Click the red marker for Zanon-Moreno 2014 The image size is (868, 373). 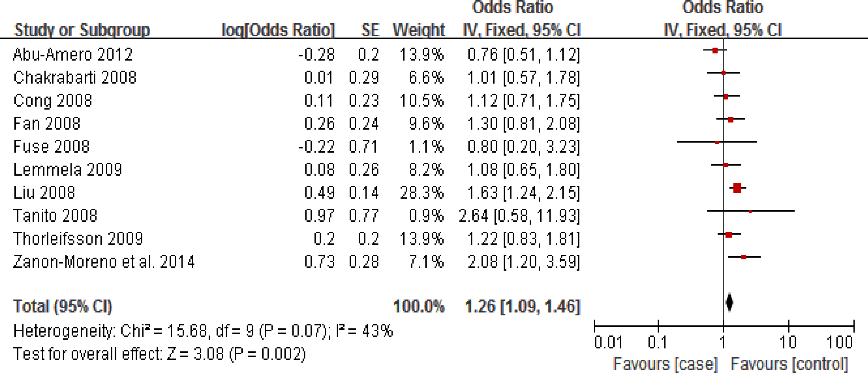[x=744, y=257]
